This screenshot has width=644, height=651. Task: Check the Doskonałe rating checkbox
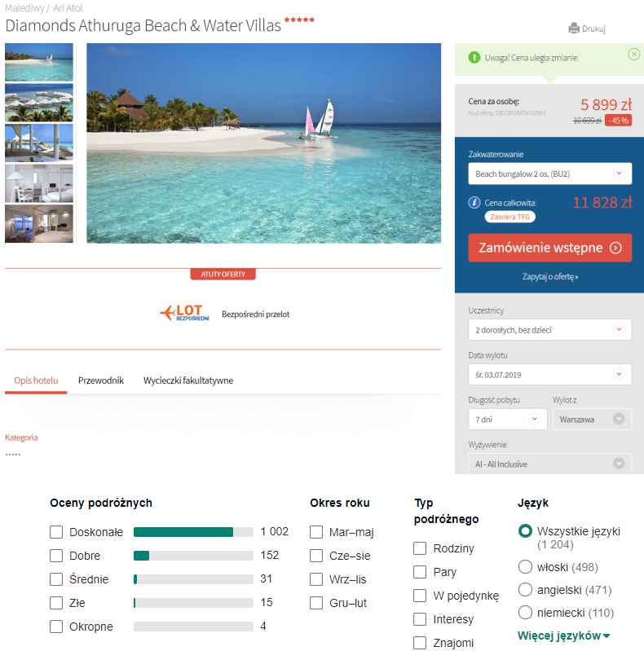pyautogui.click(x=56, y=532)
